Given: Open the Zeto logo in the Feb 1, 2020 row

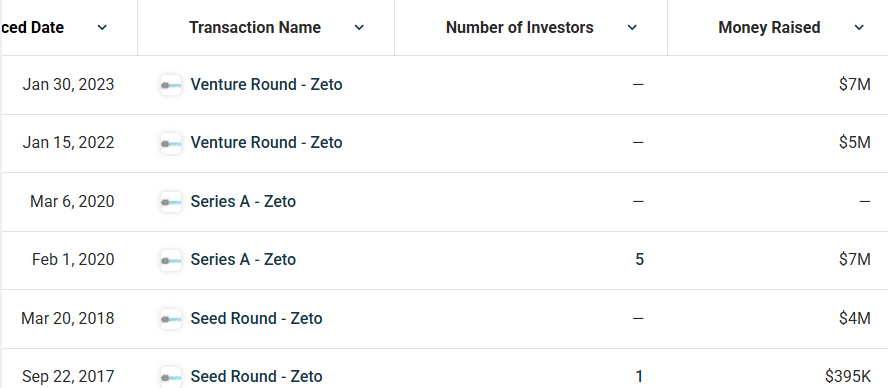Looking at the screenshot, I should pos(171,260).
